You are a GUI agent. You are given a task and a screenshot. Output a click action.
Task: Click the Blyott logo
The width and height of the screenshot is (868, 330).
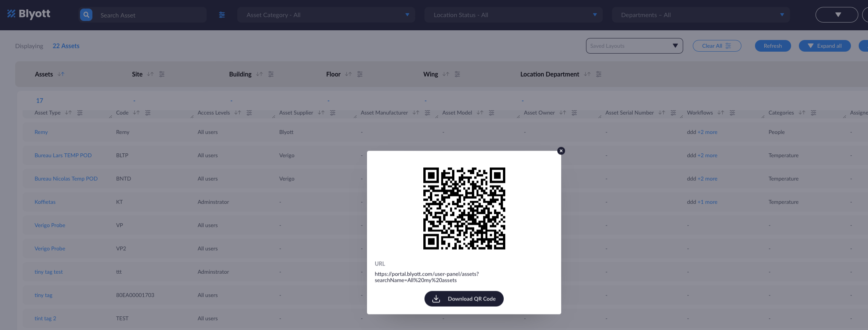click(29, 14)
